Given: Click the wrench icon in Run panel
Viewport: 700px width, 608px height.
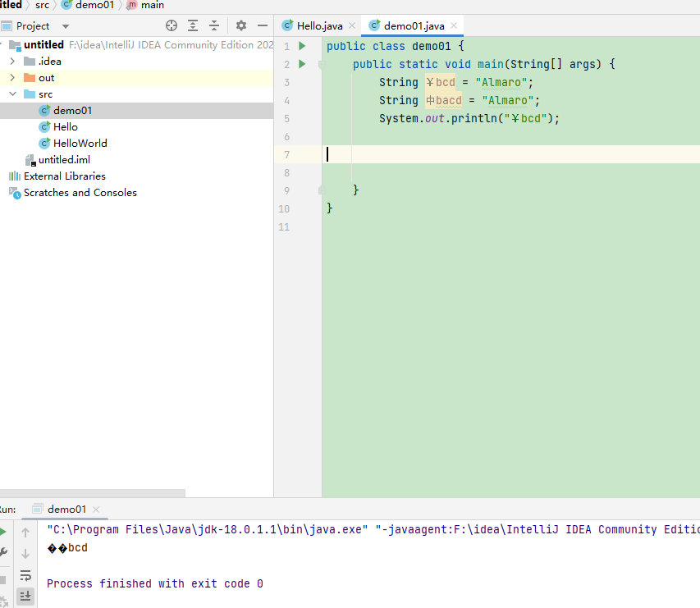Looking at the screenshot, I should [x=3, y=553].
